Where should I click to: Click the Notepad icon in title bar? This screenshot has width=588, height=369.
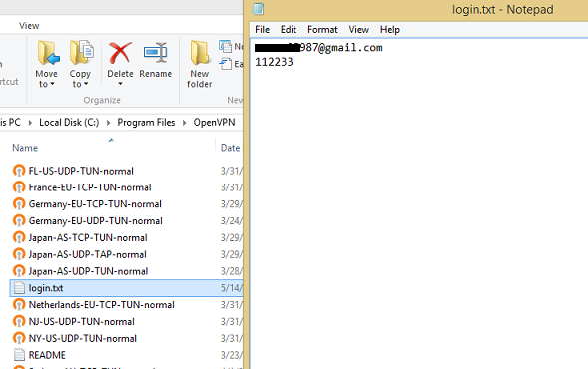[258, 9]
